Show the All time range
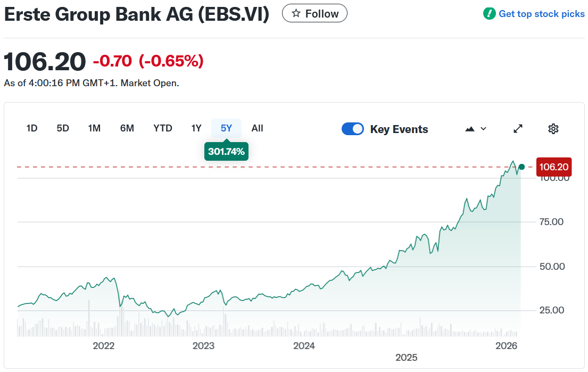This screenshot has height=372, width=588. tap(257, 128)
